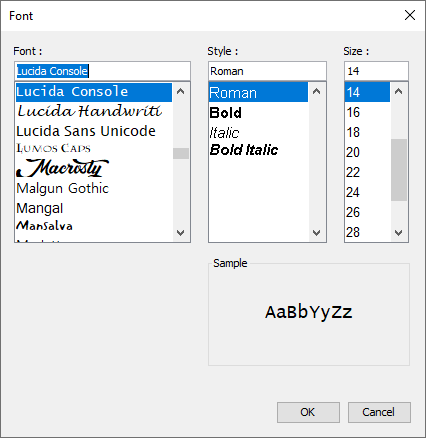Viewport: 426px width, 438px height.
Task: Click style list scroll up arrow
Action: click(317, 91)
